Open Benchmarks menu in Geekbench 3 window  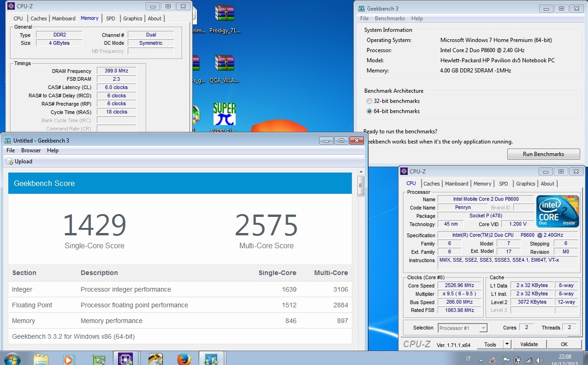click(x=390, y=18)
